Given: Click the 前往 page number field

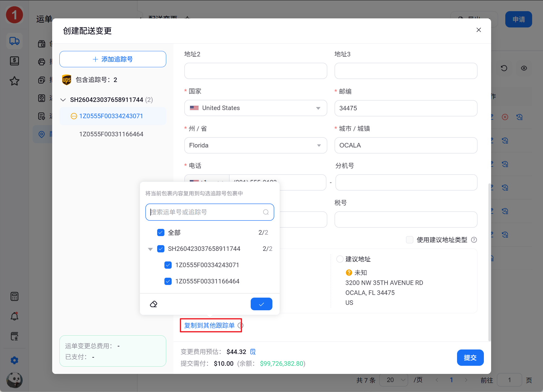Looking at the screenshot, I should [509, 380].
